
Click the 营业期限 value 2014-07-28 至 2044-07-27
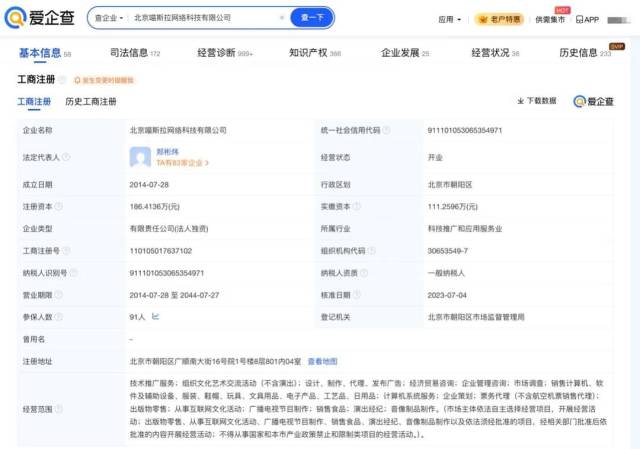click(x=174, y=295)
